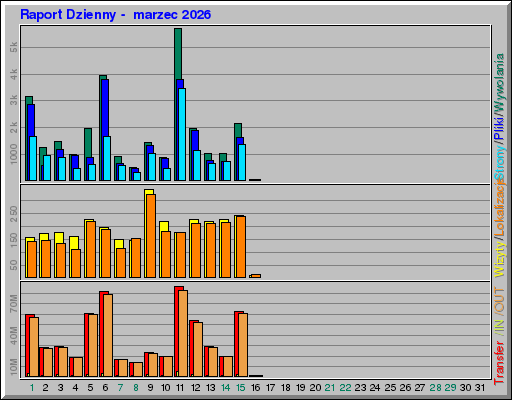Click the "1000" y-axis label
Image resolution: width=512 pixels, height=400 pixels.
coord(14,154)
